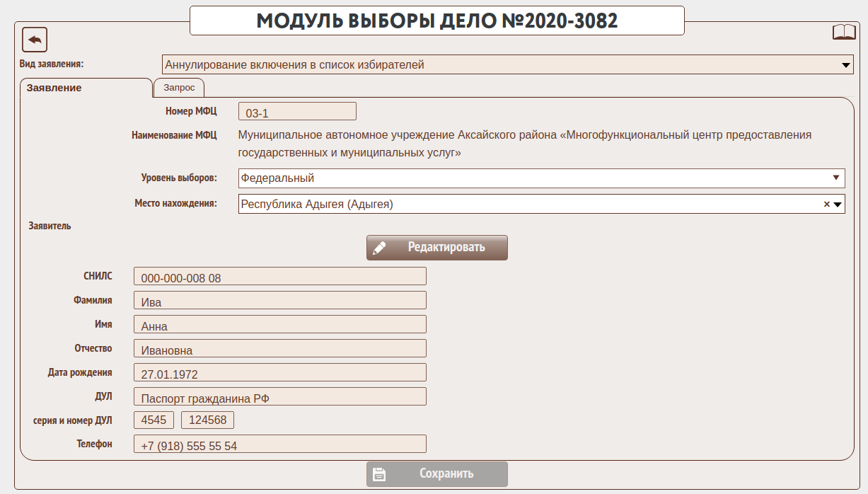
Task: Click the Номер МФЦ field
Action: click(297, 112)
